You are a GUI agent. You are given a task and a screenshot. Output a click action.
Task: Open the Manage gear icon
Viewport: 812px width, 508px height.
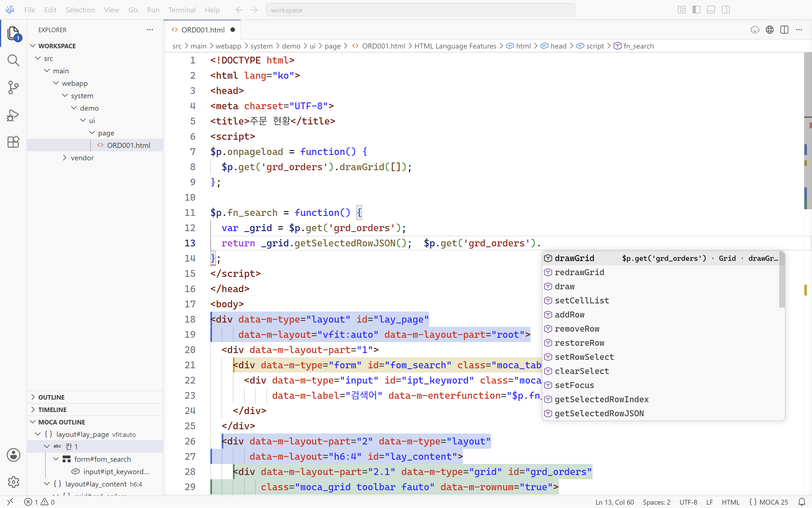click(x=14, y=482)
